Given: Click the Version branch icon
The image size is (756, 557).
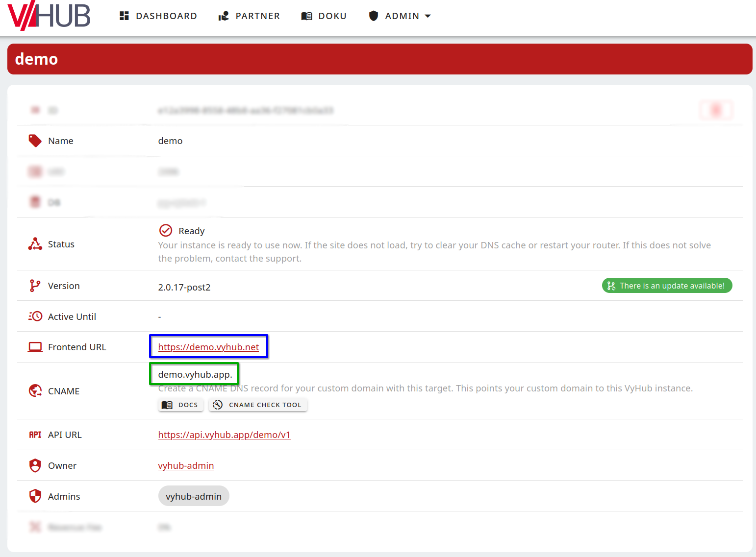Looking at the screenshot, I should click(35, 286).
